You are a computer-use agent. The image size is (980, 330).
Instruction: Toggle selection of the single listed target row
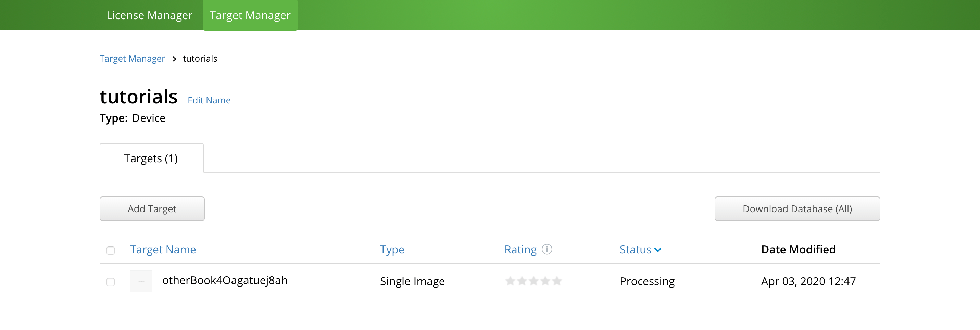111,282
